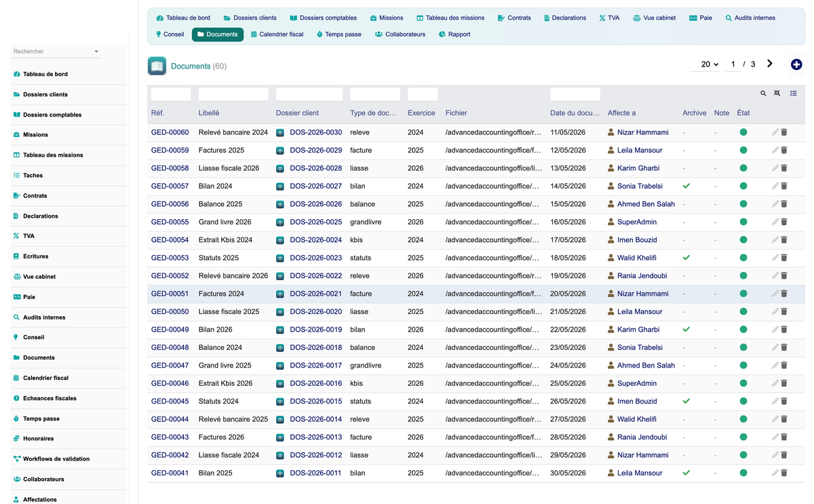Image resolution: width=814 pixels, height=504 pixels.
Task: Open the column list options icon
Action: [794, 94]
